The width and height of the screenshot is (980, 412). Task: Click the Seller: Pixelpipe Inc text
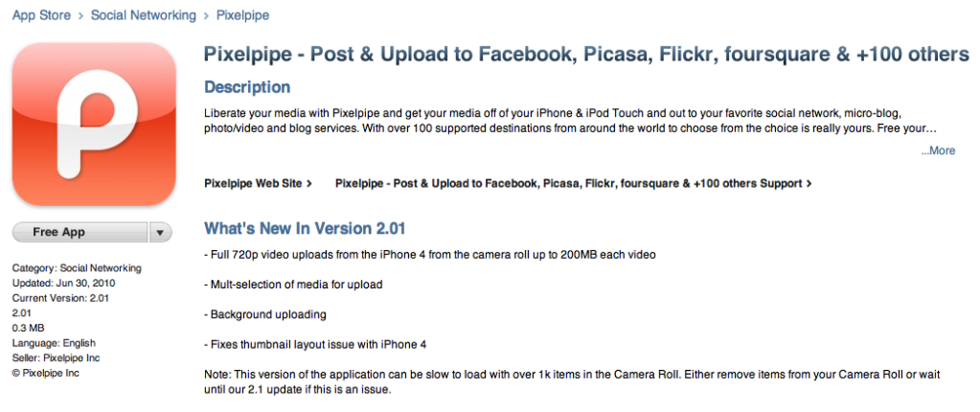(56, 357)
